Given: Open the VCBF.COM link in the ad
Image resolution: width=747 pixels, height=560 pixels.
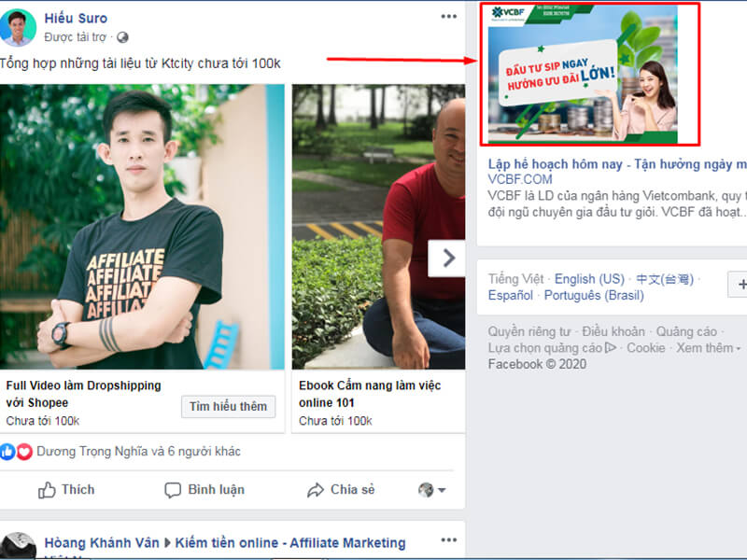Looking at the screenshot, I should 519,177.
